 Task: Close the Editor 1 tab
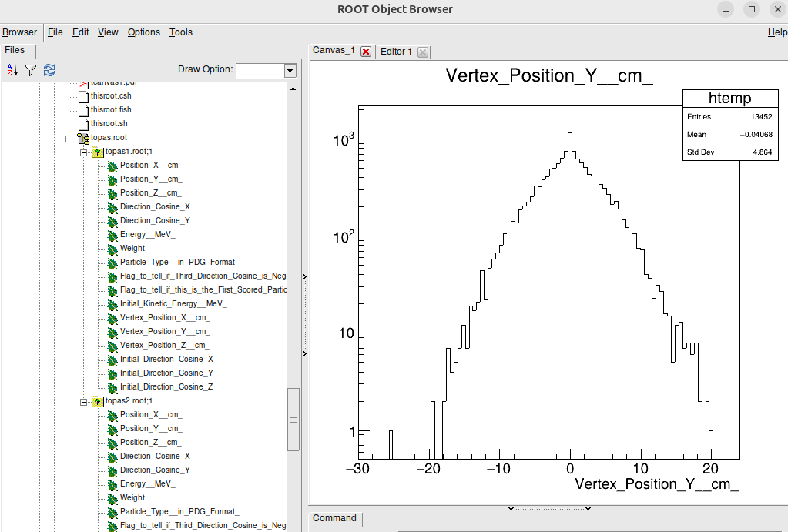click(423, 52)
